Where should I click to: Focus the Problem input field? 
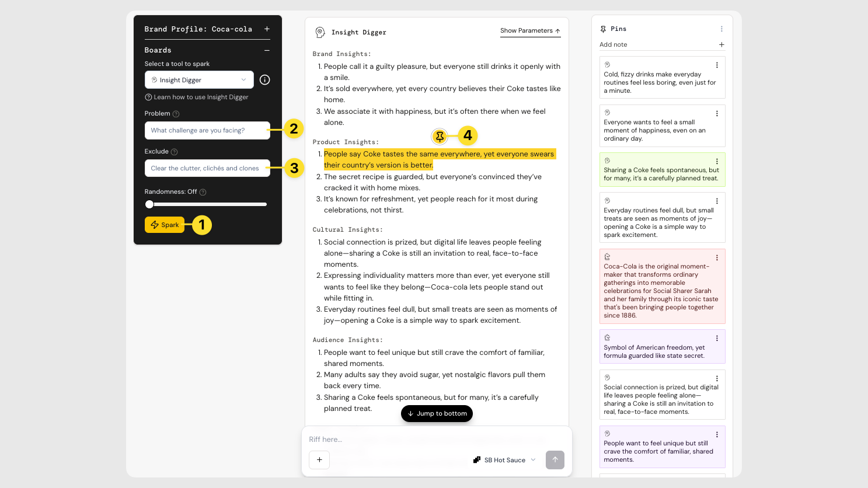(207, 130)
